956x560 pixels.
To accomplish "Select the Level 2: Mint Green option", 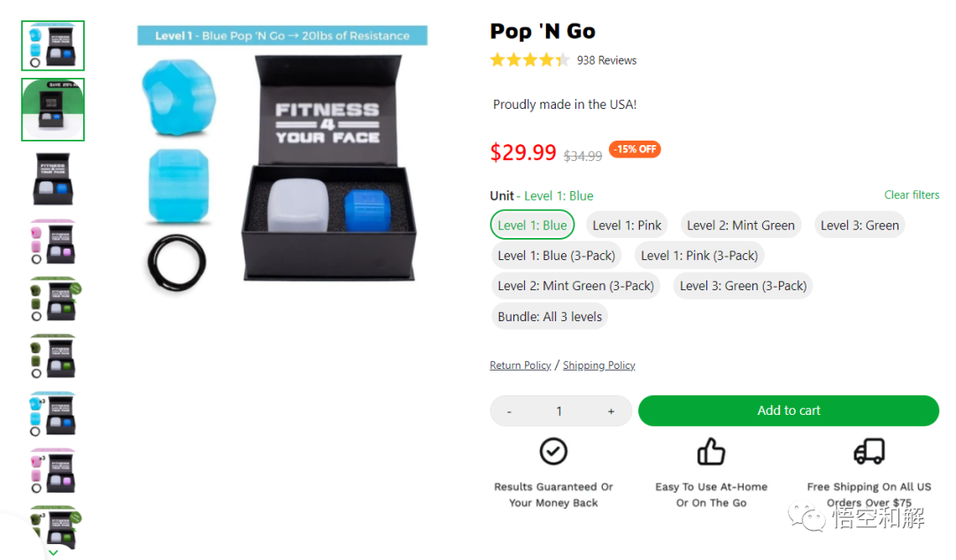I will pyautogui.click(x=741, y=225).
